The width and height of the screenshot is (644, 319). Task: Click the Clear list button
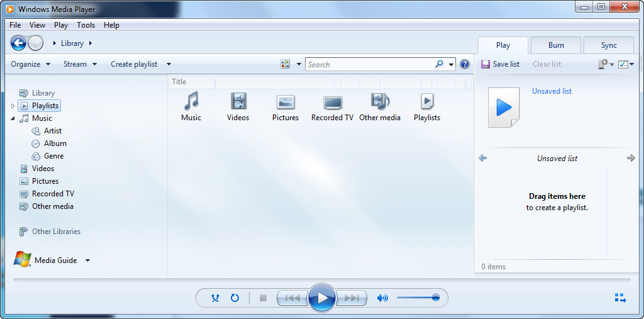[x=547, y=64]
